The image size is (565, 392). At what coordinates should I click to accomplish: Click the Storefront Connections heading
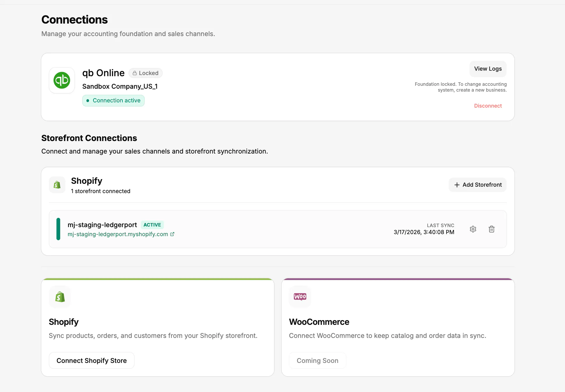(x=89, y=138)
